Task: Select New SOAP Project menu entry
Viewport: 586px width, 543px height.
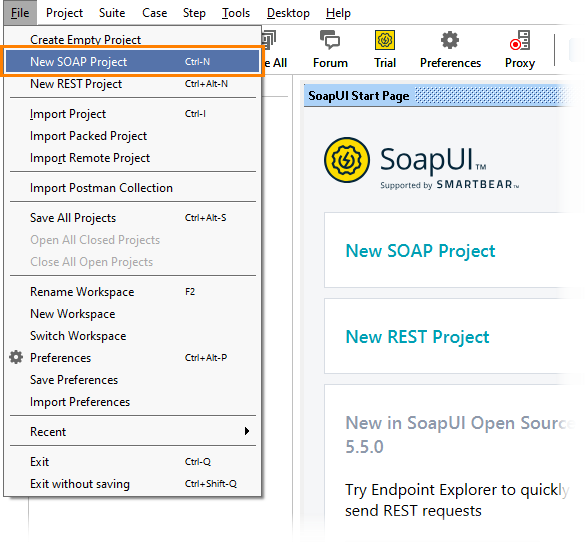Action: point(133,62)
